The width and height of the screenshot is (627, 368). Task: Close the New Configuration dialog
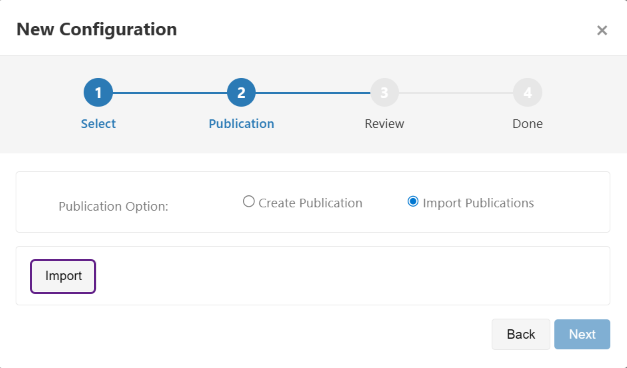[x=602, y=30]
